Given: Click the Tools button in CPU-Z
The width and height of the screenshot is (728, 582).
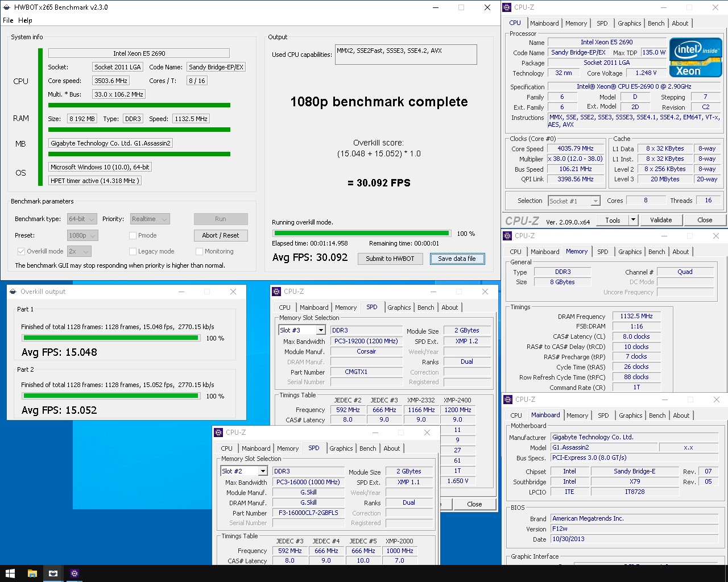Looking at the screenshot, I should tap(613, 220).
